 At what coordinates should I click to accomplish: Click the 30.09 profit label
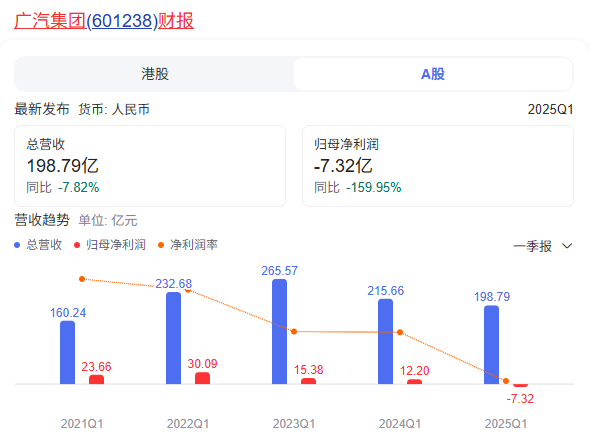tap(202, 364)
